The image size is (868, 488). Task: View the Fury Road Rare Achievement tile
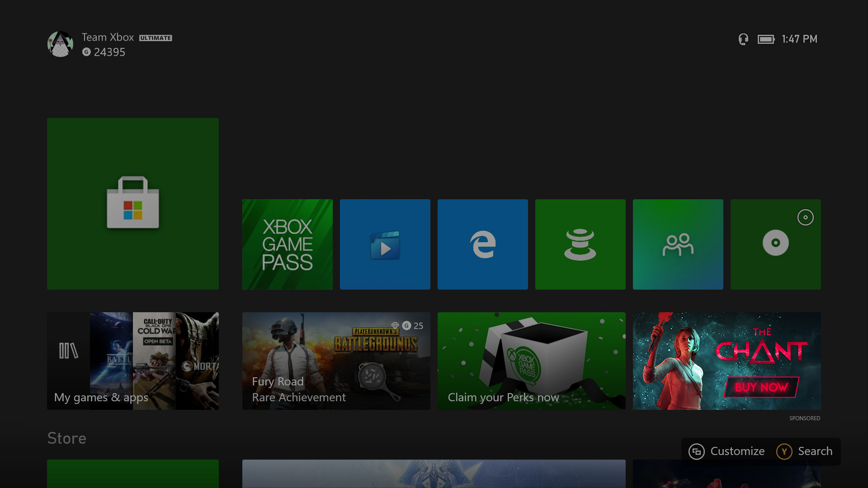pos(336,361)
